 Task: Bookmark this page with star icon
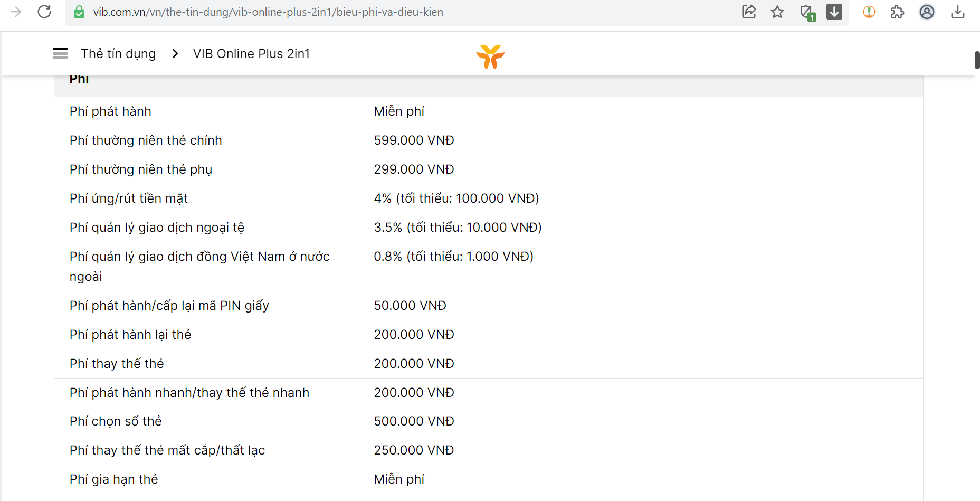[777, 12]
